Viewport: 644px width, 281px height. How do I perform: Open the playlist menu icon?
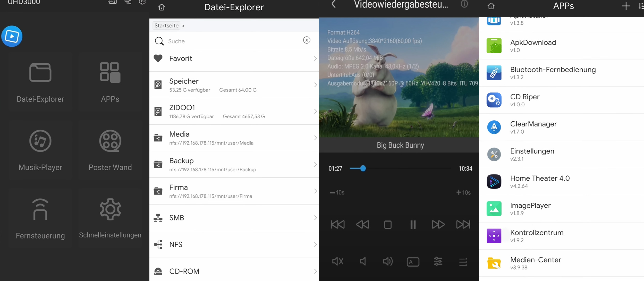(463, 262)
